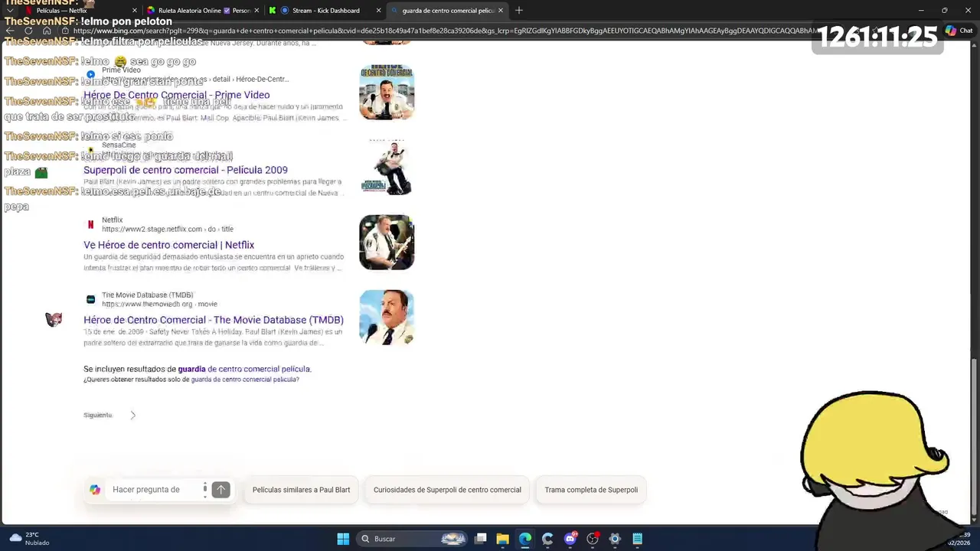
Task: Open Discord from the taskbar
Action: pos(570,539)
